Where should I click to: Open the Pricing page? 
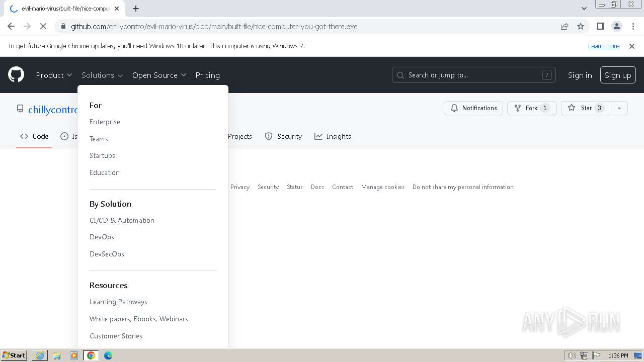click(x=207, y=75)
